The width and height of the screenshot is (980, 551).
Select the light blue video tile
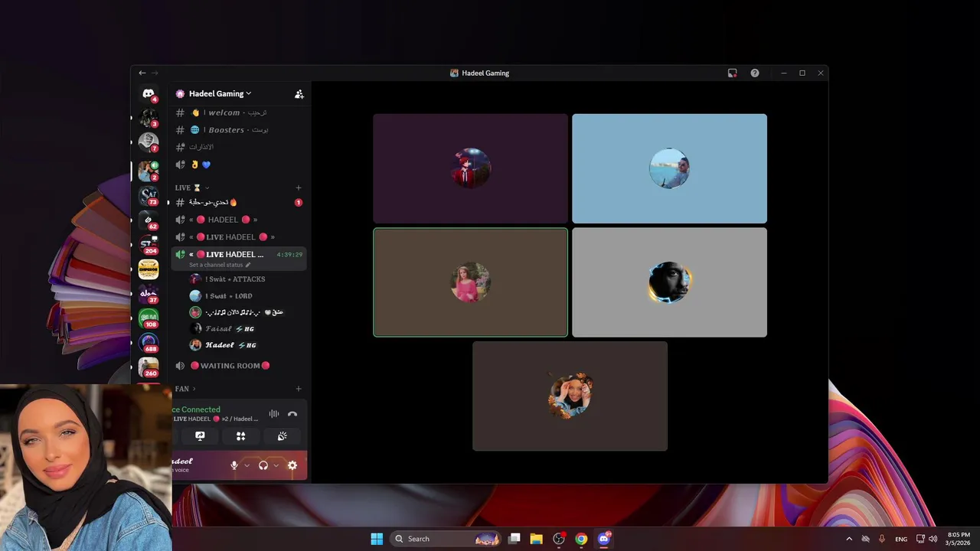point(669,168)
